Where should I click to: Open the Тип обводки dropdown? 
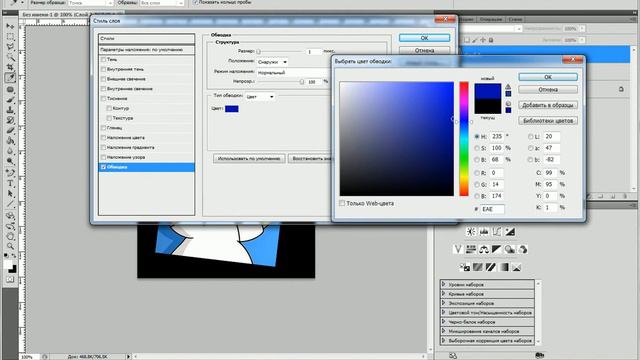(260, 97)
